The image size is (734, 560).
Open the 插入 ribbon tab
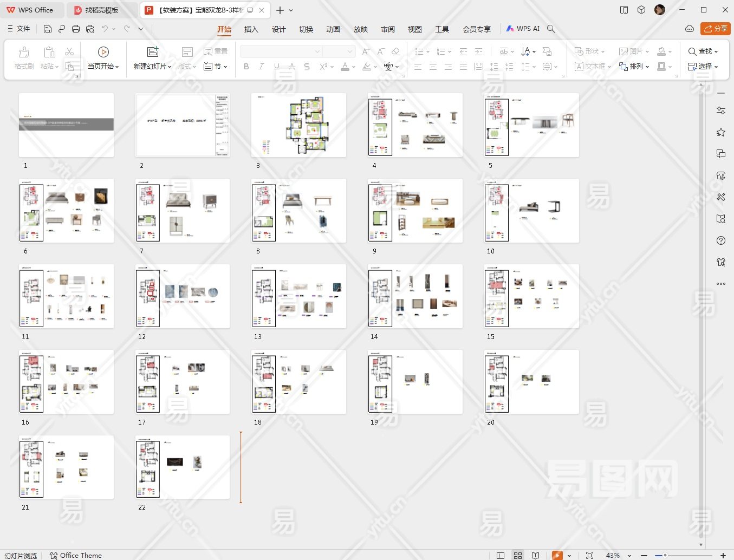(x=251, y=29)
